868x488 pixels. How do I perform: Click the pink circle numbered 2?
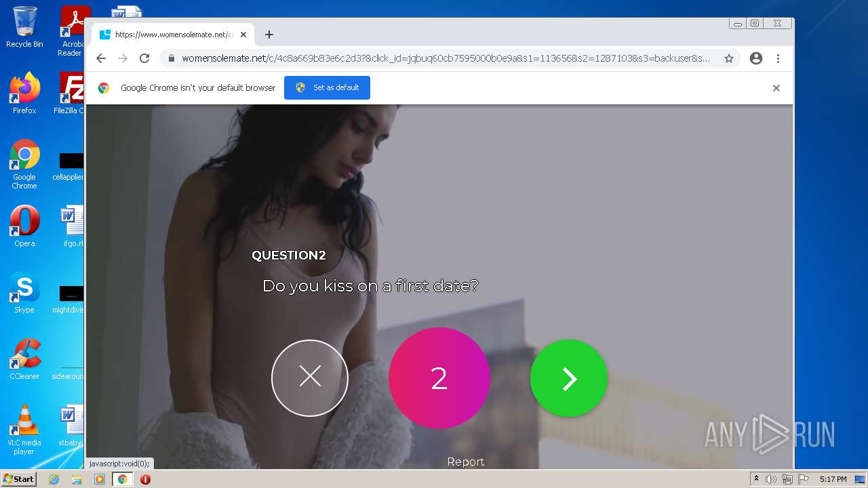[439, 378]
